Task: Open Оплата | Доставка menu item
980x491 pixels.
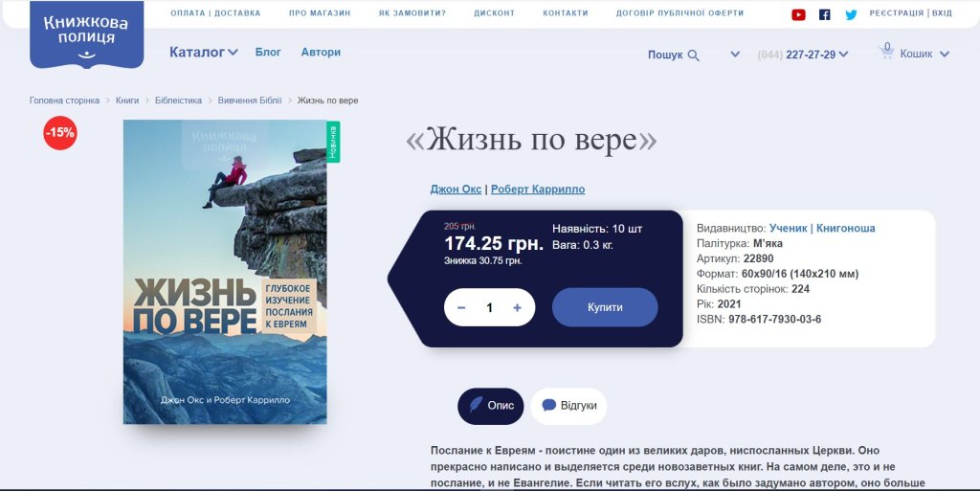Action: (x=215, y=13)
